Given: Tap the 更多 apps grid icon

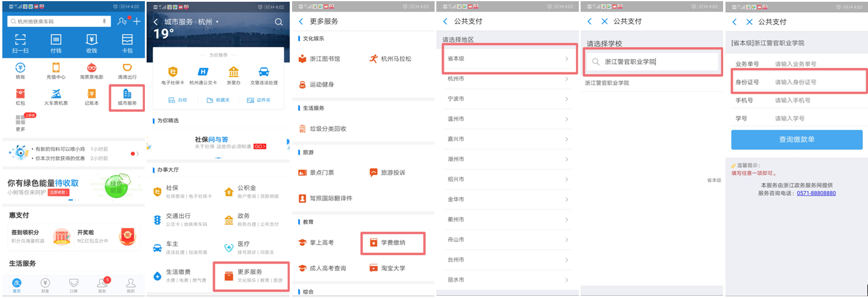Looking at the screenshot, I should click(x=20, y=120).
